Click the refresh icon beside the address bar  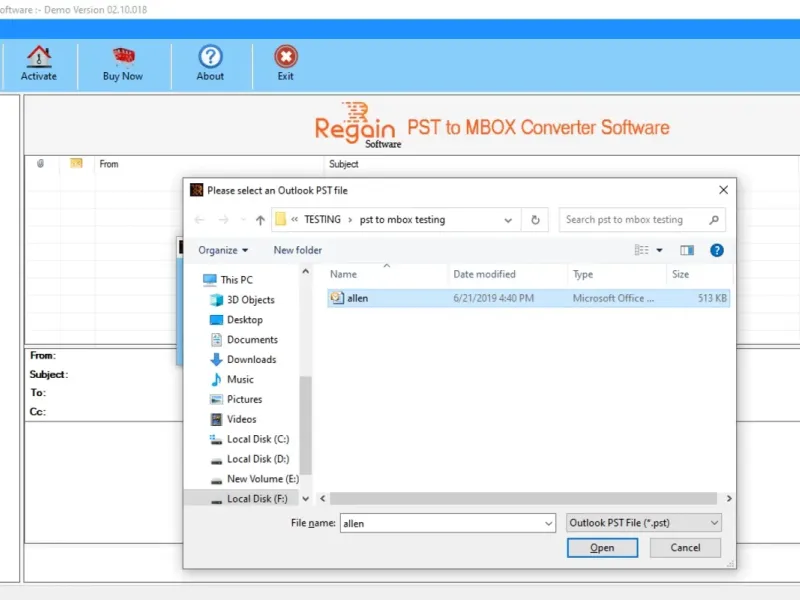535,220
